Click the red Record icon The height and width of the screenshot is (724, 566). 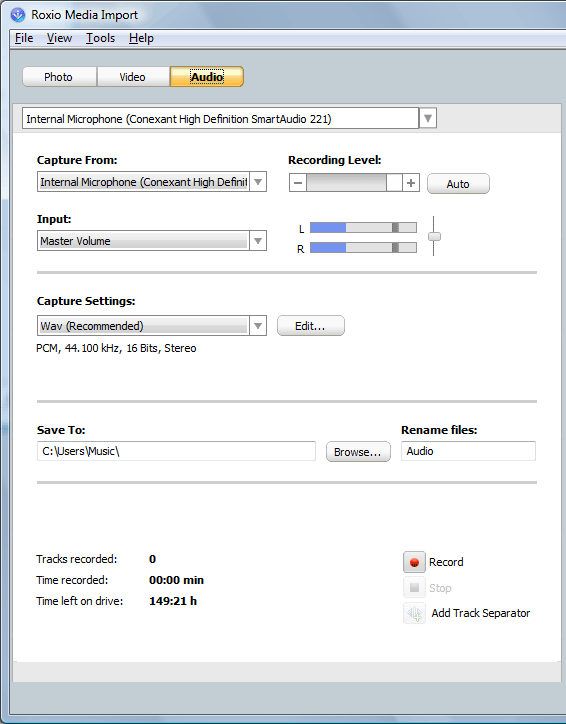[x=414, y=562]
